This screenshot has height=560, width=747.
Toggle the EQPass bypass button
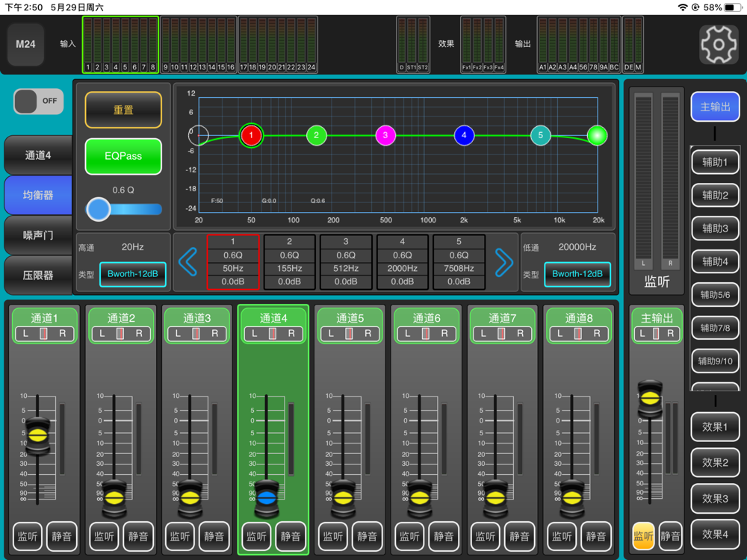[x=123, y=156]
